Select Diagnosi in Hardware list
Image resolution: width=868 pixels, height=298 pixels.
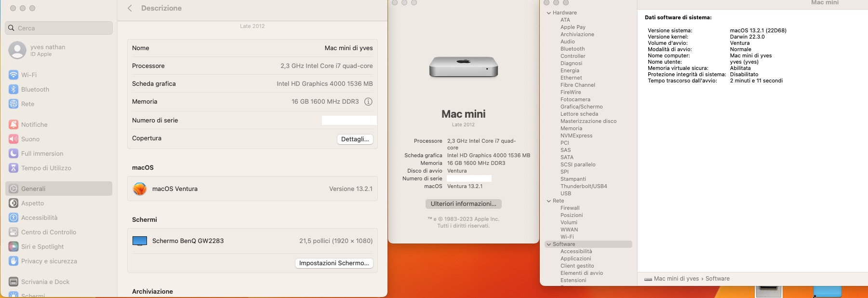572,63
